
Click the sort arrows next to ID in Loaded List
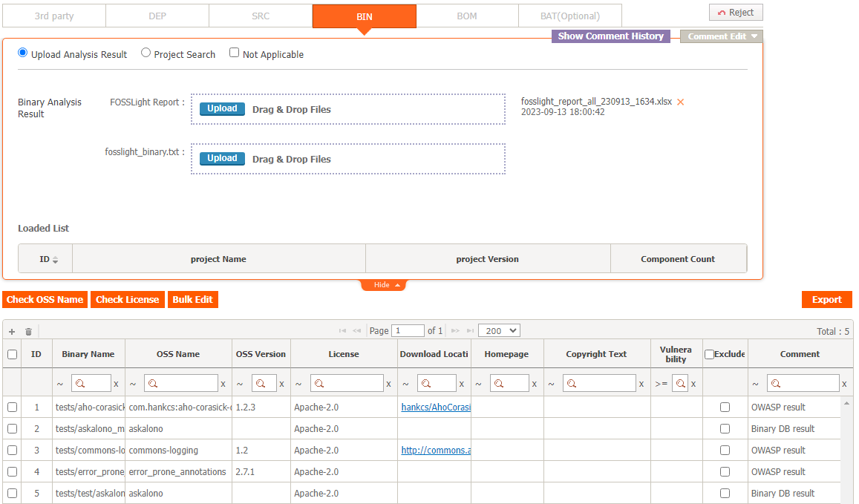coord(55,260)
